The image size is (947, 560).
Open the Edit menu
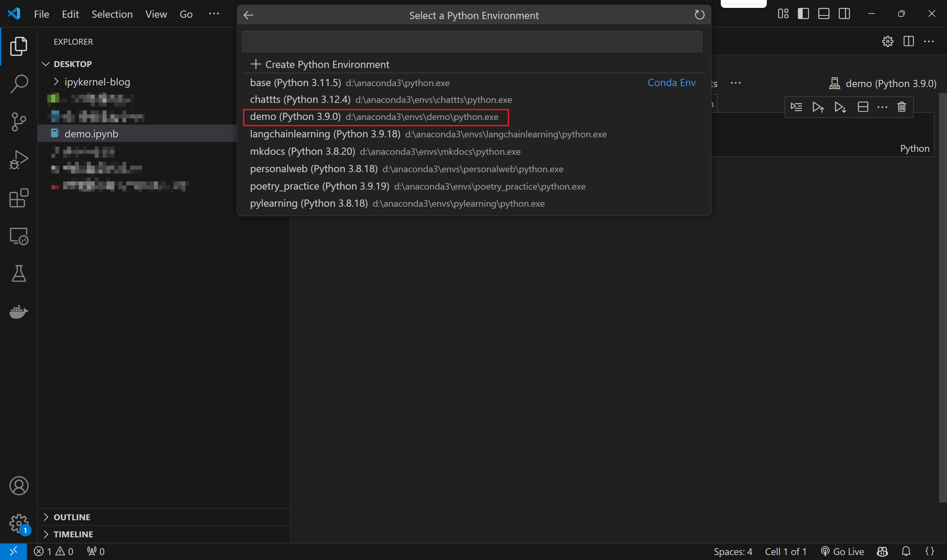[70, 14]
